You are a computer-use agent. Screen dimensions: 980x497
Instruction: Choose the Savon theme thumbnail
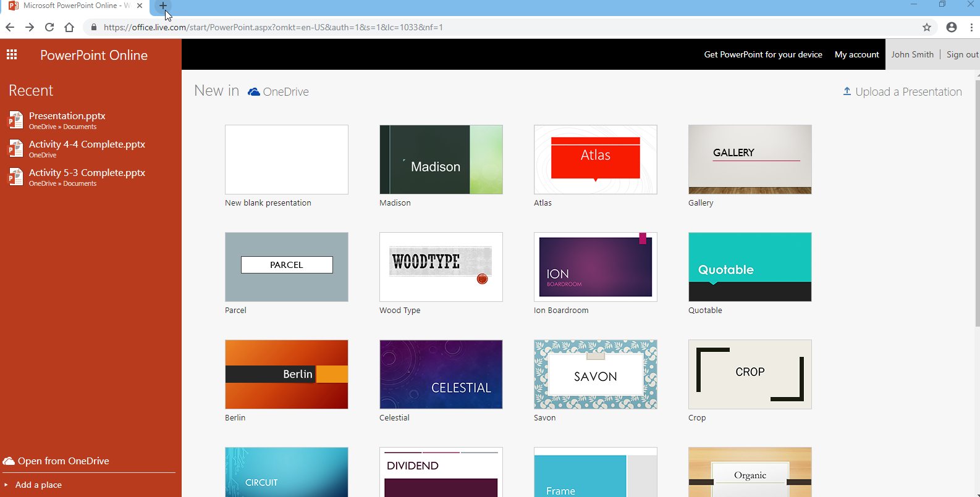pos(596,374)
